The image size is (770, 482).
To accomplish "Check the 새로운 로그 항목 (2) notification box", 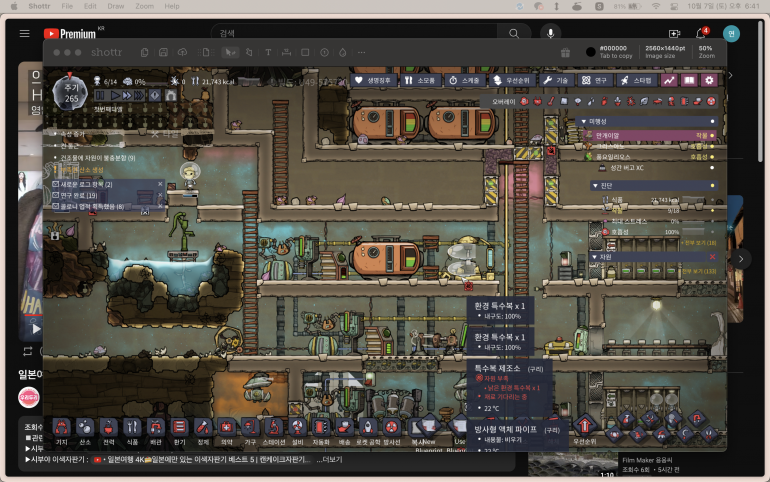I will (x=55, y=184).
